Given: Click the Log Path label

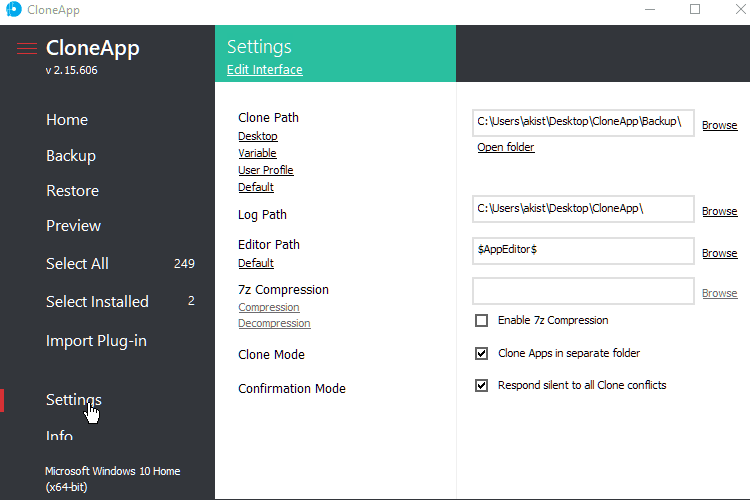Looking at the screenshot, I should [262, 215].
